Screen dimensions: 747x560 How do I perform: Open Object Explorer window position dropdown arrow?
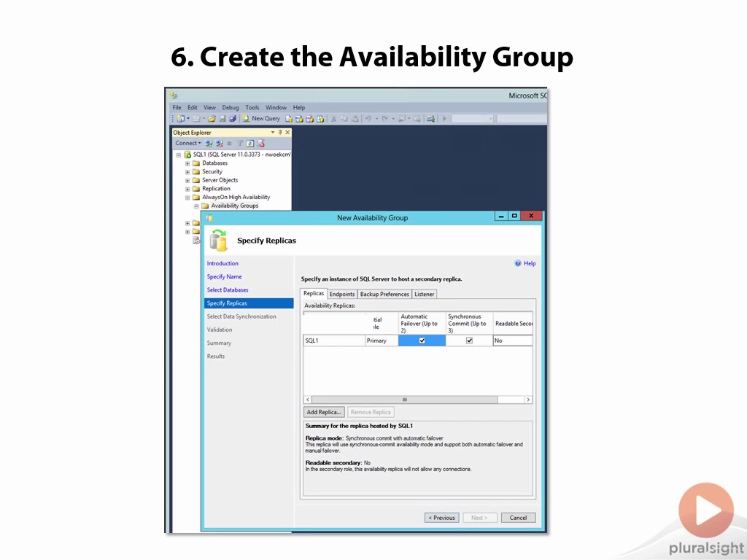[273, 133]
